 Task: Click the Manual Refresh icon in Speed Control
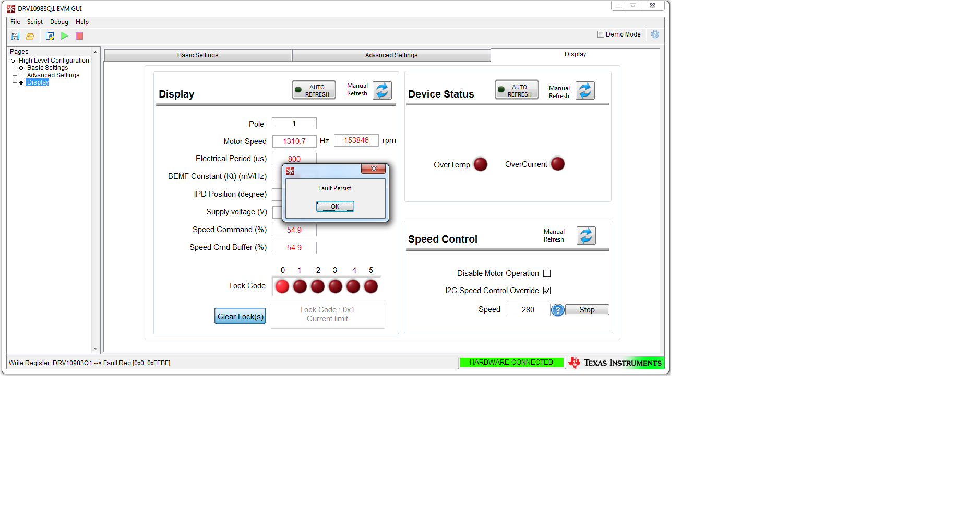tap(587, 235)
